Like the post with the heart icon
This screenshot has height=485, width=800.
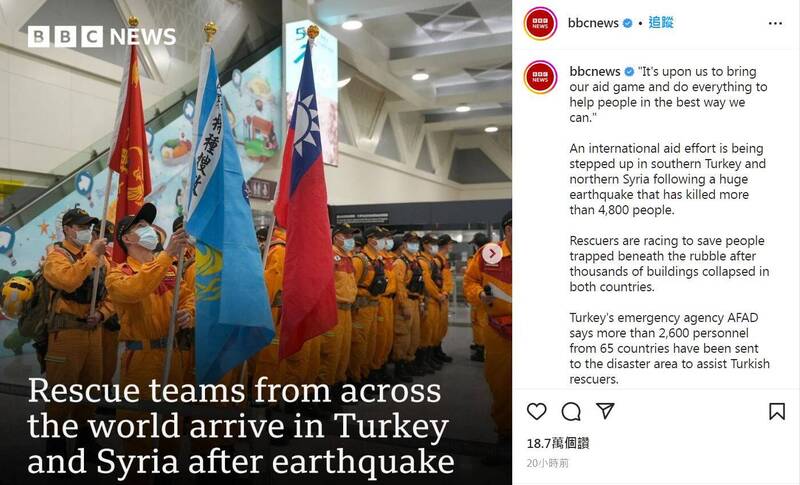pyautogui.click(x=536, y=411)
